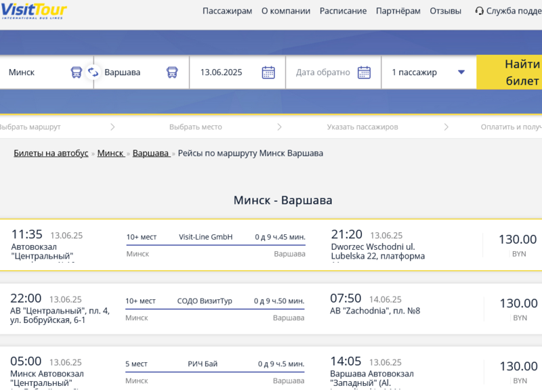
Task: Click bus icon in Минск departure field
Action: coord(77,72)
